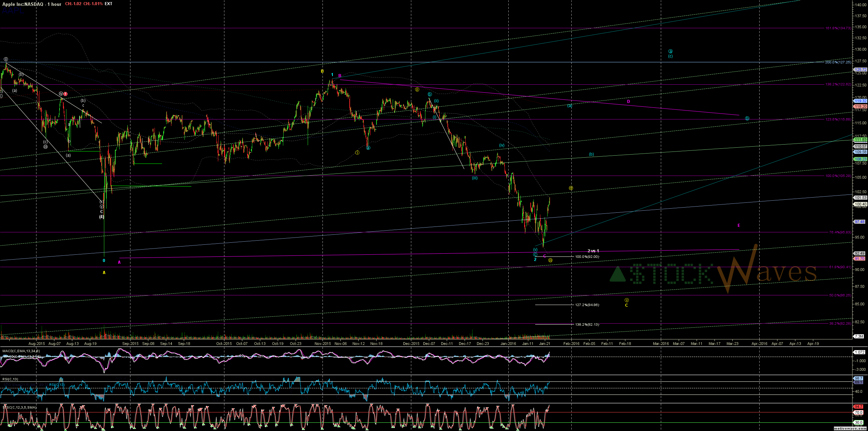Click the 'Jan-21' date on time axis
This screenshot has width=868, height=431.
544,344
